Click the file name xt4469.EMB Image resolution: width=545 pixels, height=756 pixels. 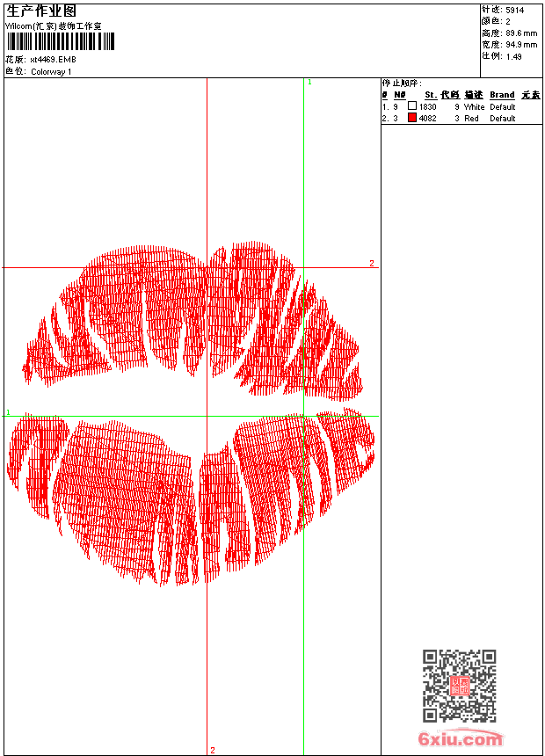[x=53, y=60]
